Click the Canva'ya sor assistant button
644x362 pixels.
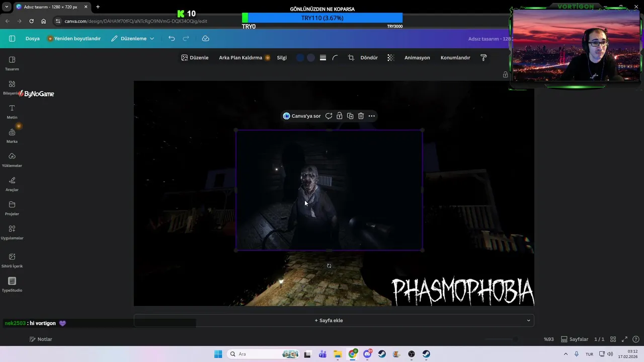coord(302,116)
